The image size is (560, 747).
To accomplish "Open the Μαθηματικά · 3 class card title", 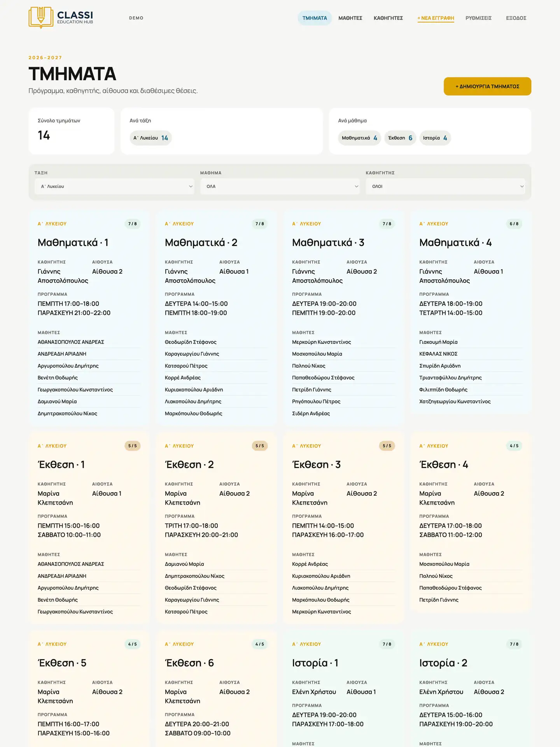I will pos(328,243).
